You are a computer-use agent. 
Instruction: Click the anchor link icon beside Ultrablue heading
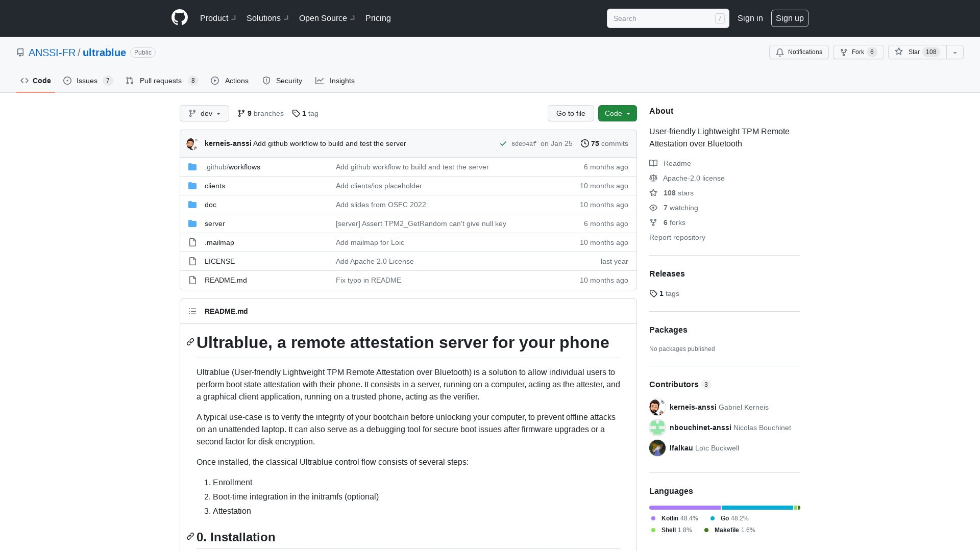coord(190,342)
